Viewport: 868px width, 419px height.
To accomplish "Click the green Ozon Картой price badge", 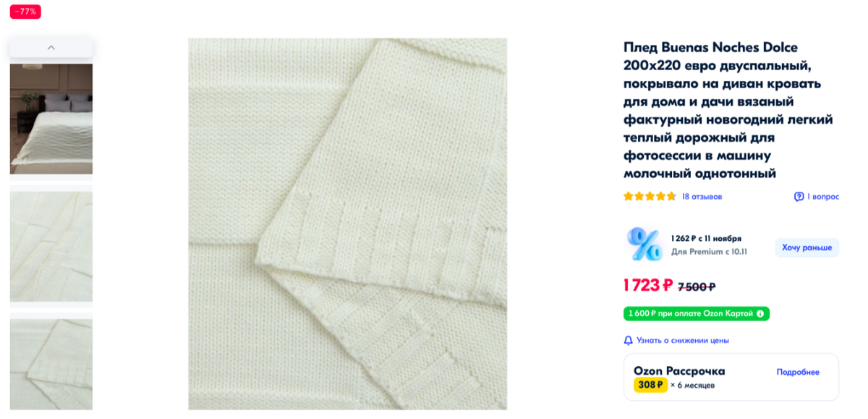I will (x=696, y=313).
